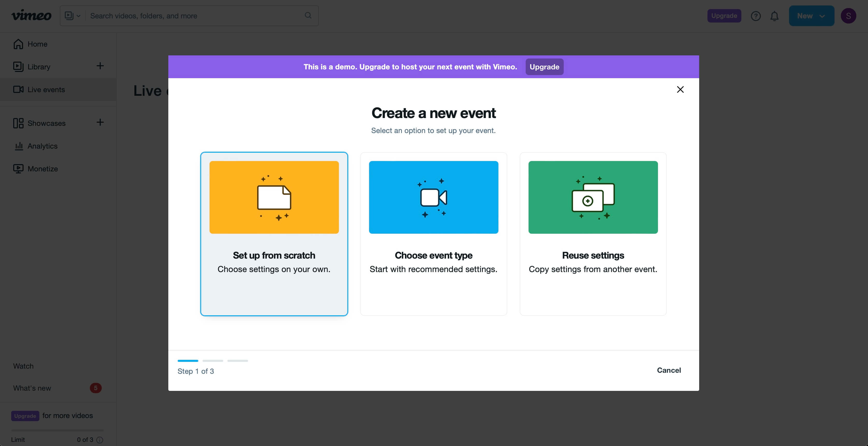Click the Vimeo logo
The height and width of the screenshot is (446, 868).
coord(31,16)
